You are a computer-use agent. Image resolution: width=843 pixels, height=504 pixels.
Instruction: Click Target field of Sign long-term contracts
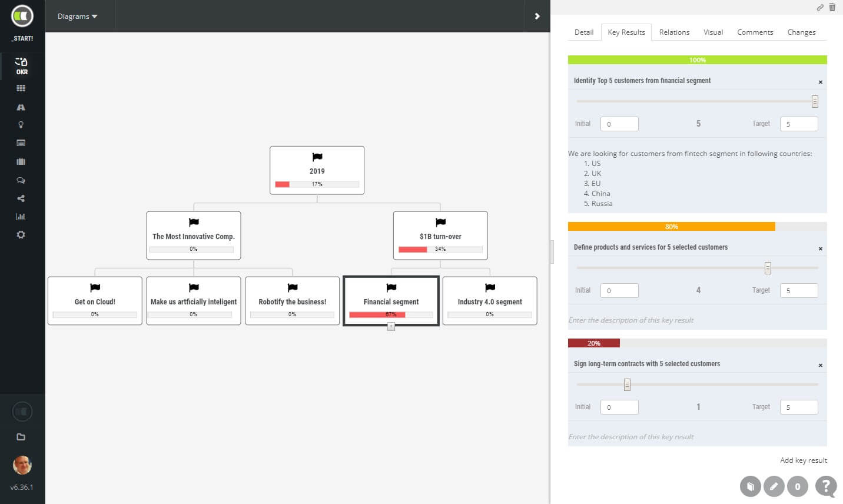[x=799, y=407]
